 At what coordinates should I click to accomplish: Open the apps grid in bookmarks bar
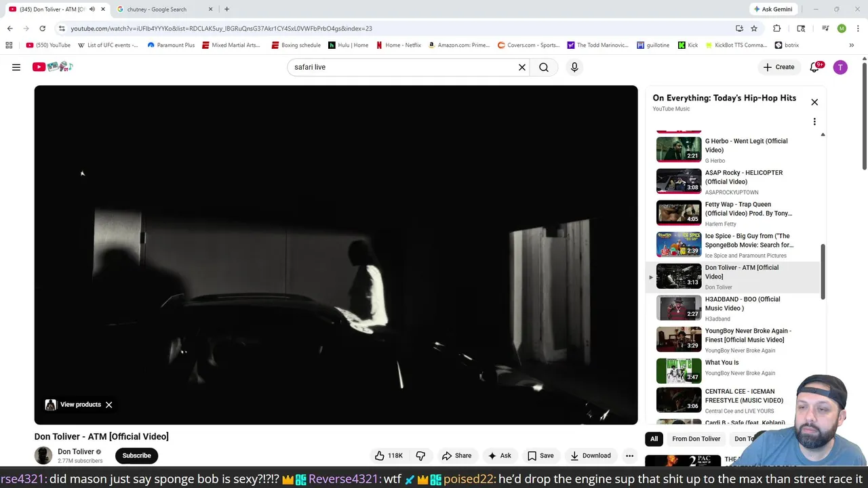9,45
